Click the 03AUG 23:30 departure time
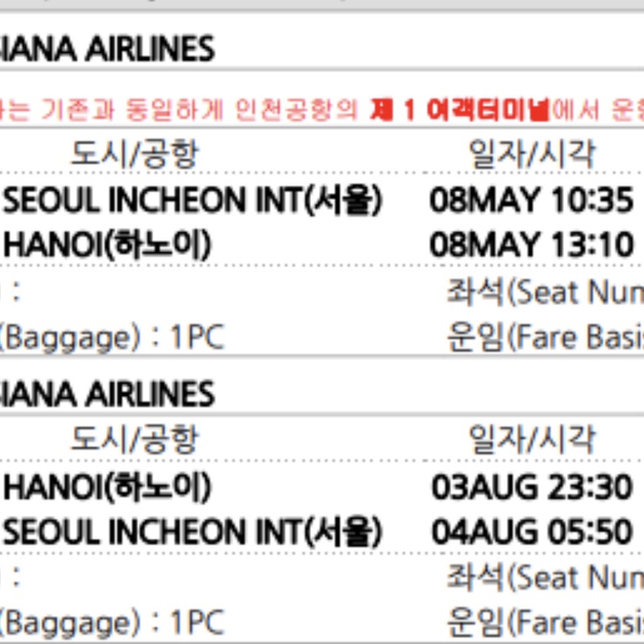This screenshot has height=644, width=644. pos(532,487)
